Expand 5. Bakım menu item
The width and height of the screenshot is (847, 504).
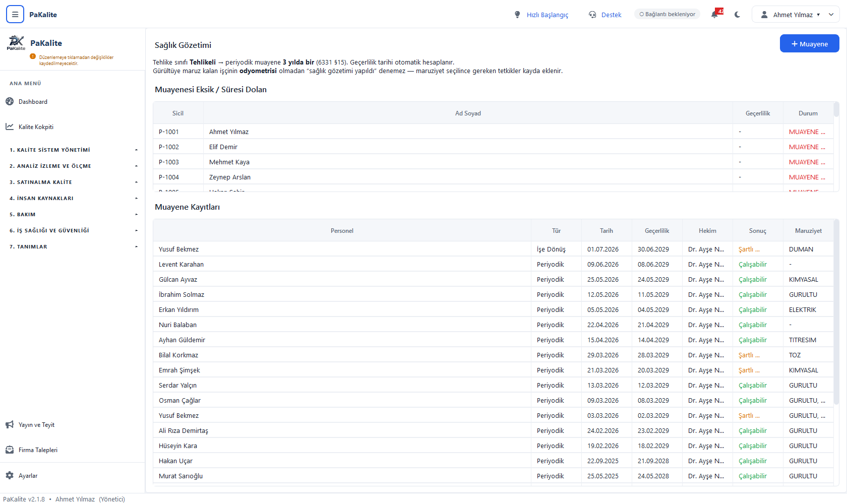pyautogui.click(x=72, y=214)
